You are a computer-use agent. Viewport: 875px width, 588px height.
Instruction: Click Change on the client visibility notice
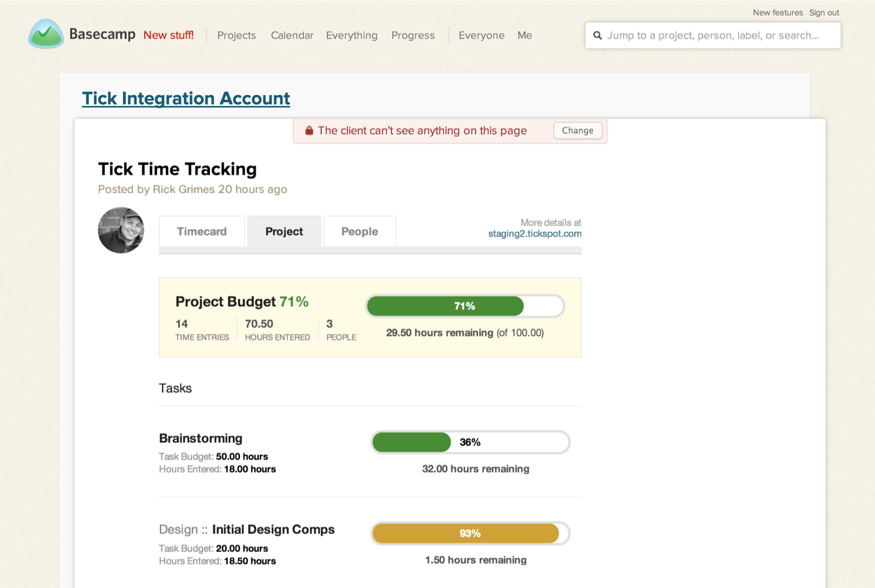click(577, 131)
